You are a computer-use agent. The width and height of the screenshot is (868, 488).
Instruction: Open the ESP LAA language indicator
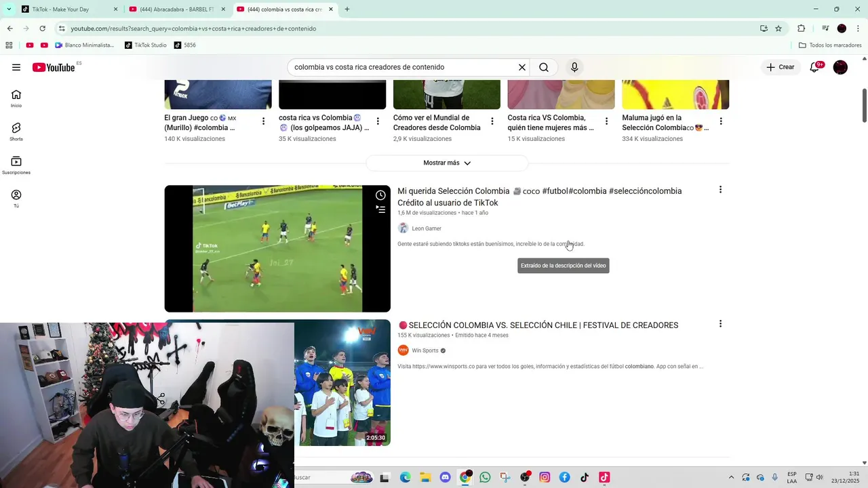tap(792, 477)
